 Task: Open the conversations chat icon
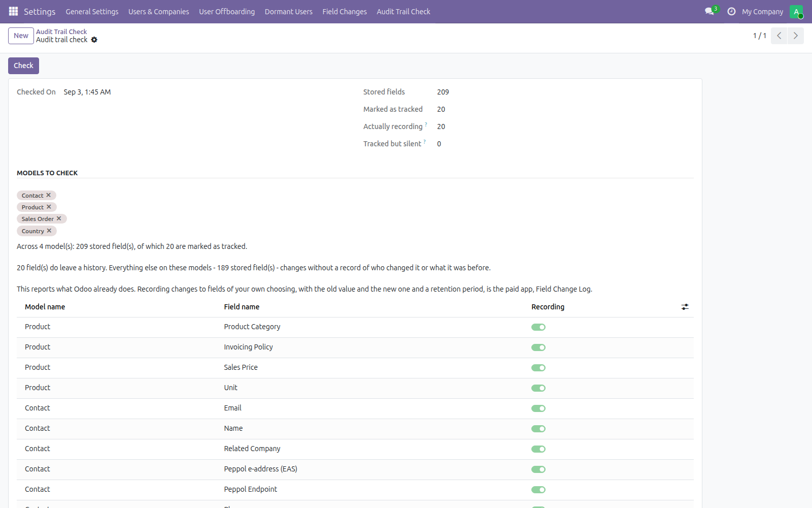click(710, 11)
